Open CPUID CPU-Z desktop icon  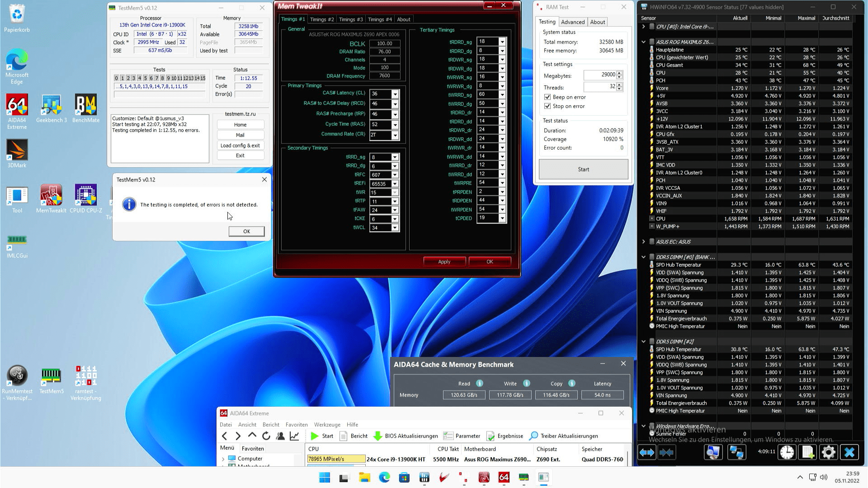85,199
